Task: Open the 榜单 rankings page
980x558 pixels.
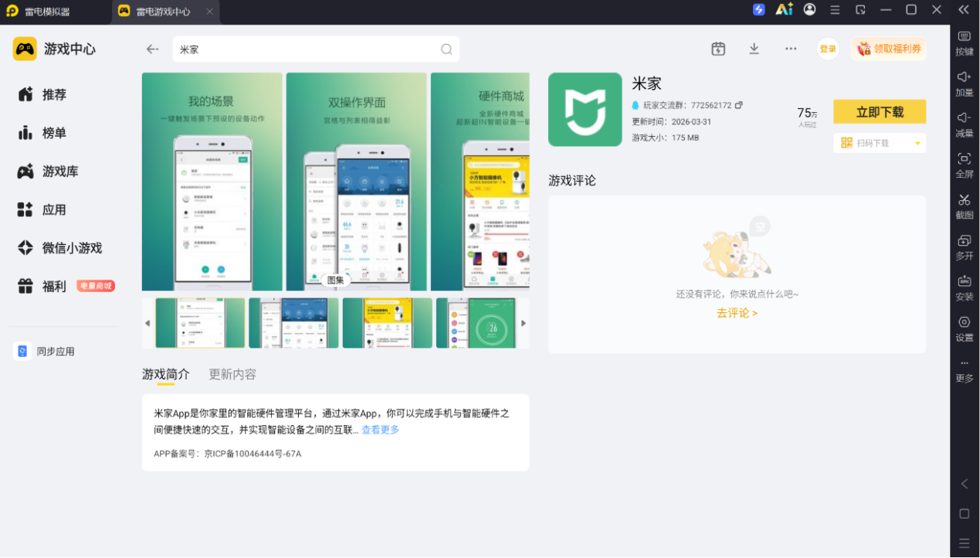Action: point(42,133)
